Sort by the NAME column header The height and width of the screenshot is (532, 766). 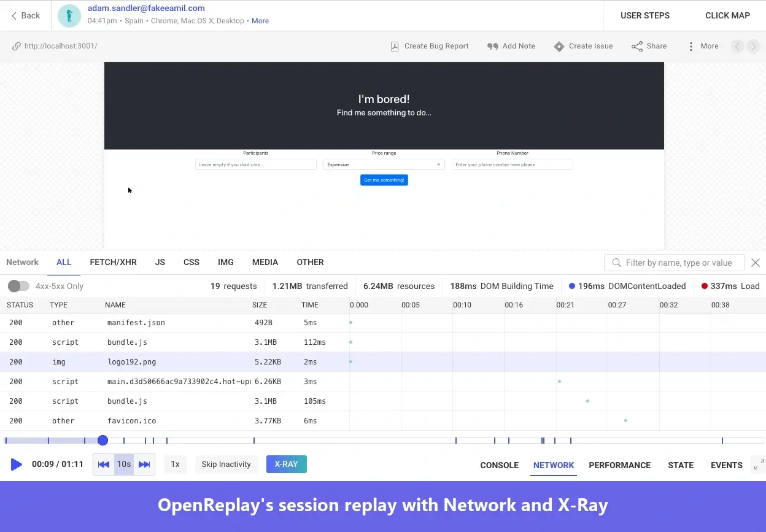tap(115, 305)
